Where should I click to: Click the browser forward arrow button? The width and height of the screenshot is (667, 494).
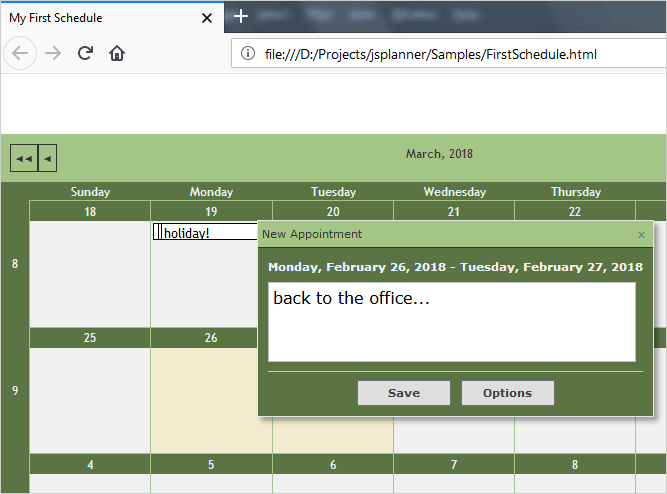click(x=54, y=54)
